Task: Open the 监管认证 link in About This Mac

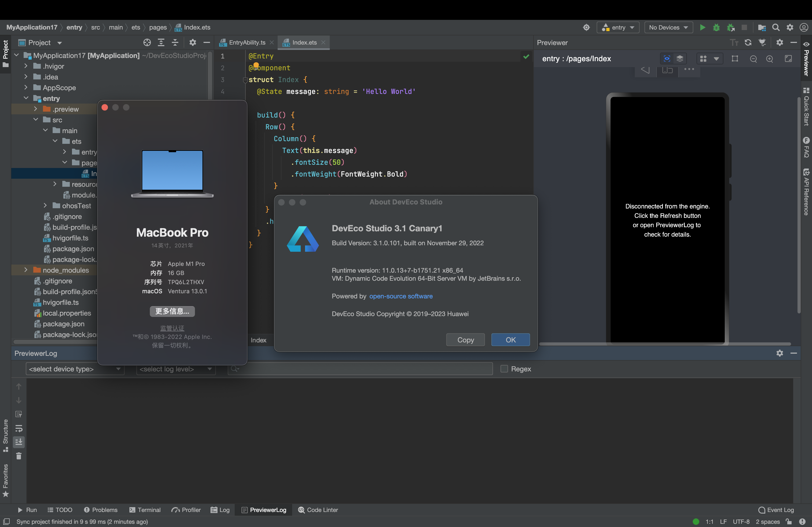Action: click(172, 328)
